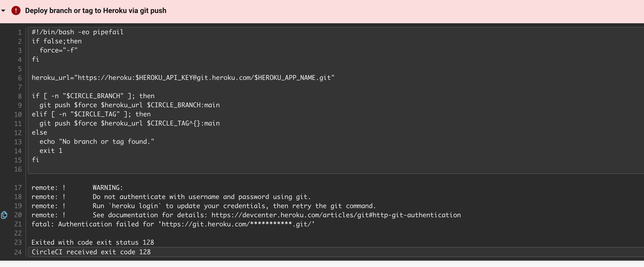Click the fatal Authentication failed log line
644x267 pixels.
point(173,224)
